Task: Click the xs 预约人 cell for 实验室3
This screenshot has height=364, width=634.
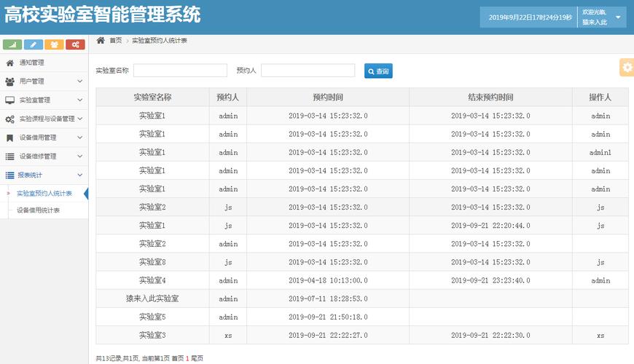Action: [x=228, y=335]
